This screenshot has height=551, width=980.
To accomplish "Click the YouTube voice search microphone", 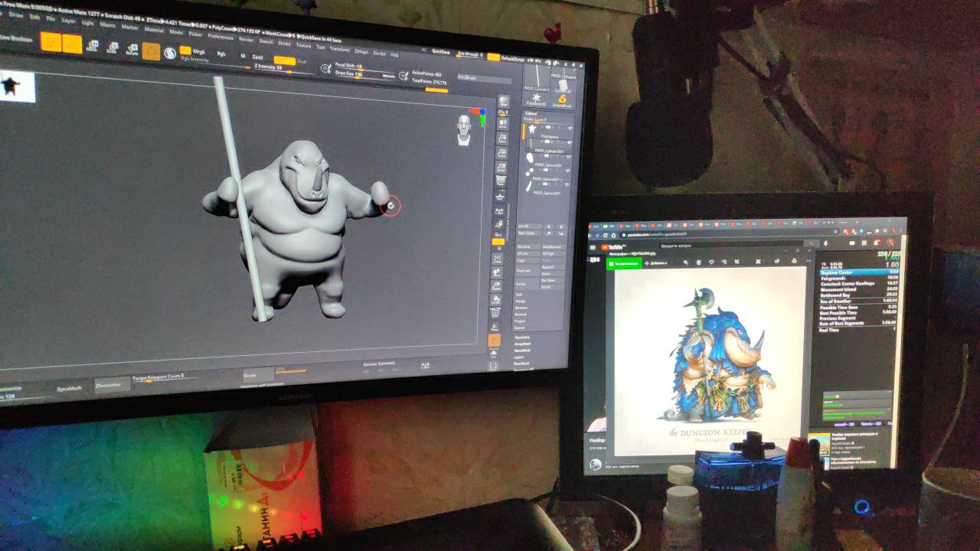I will (x=825, y=243).
